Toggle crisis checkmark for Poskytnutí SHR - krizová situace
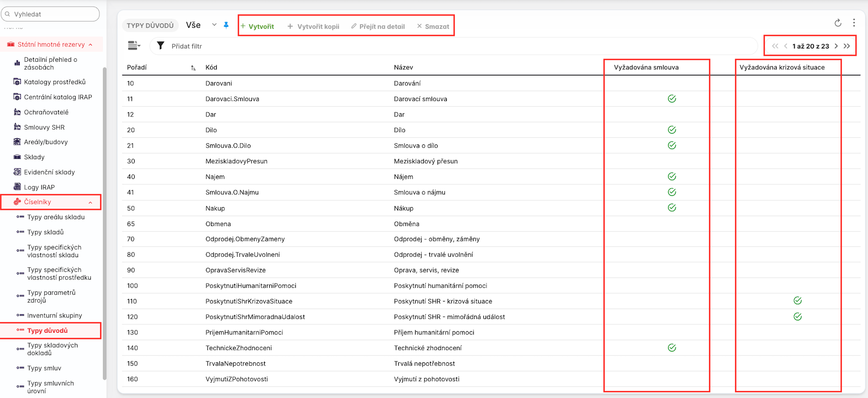Screen dimensions: 868x398 click(x=798, y=301)
